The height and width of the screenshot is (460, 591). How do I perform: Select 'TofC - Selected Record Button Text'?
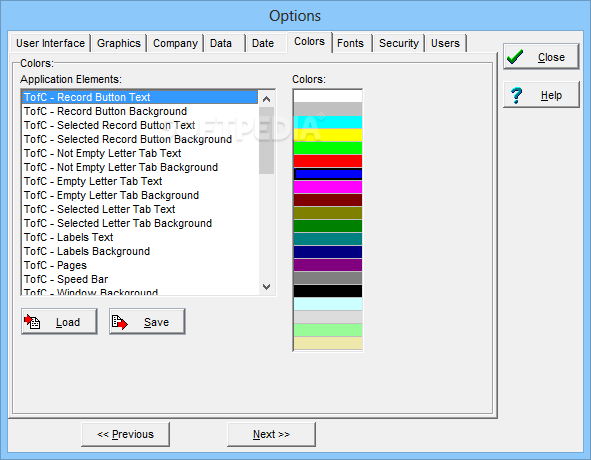[140, 125]
